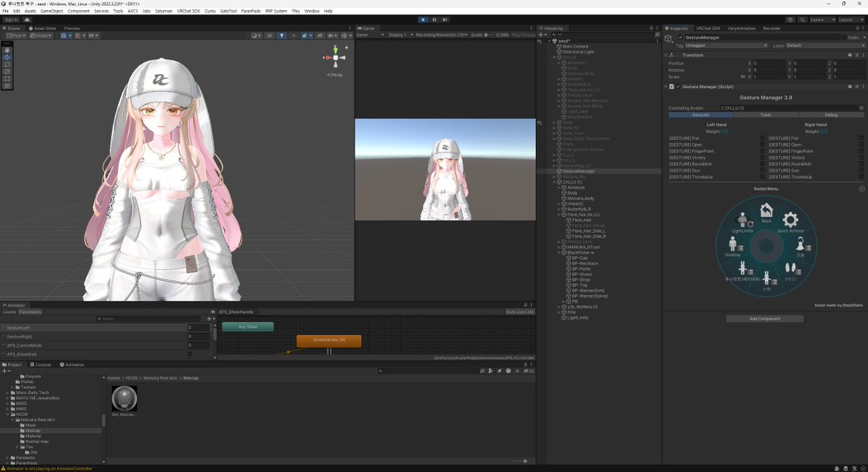Collapse the Transform component foldout
868x472 pixels.
[667, 55]
